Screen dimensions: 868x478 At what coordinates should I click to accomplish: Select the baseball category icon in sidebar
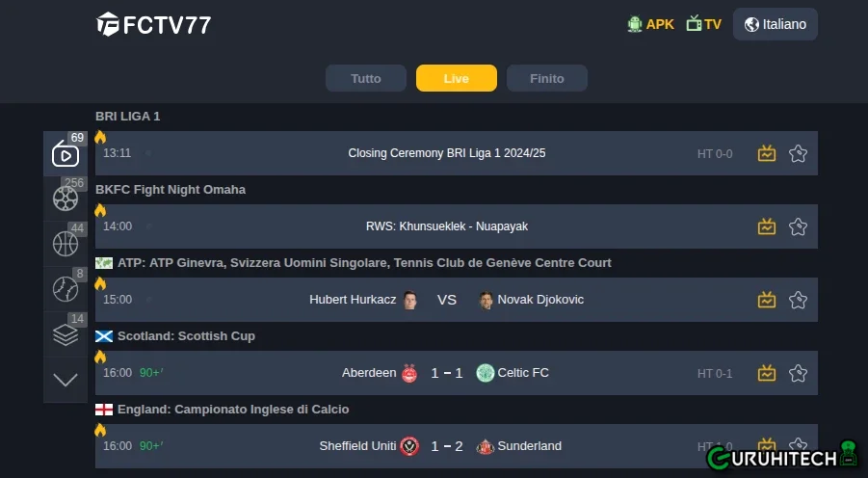point(66,288)
